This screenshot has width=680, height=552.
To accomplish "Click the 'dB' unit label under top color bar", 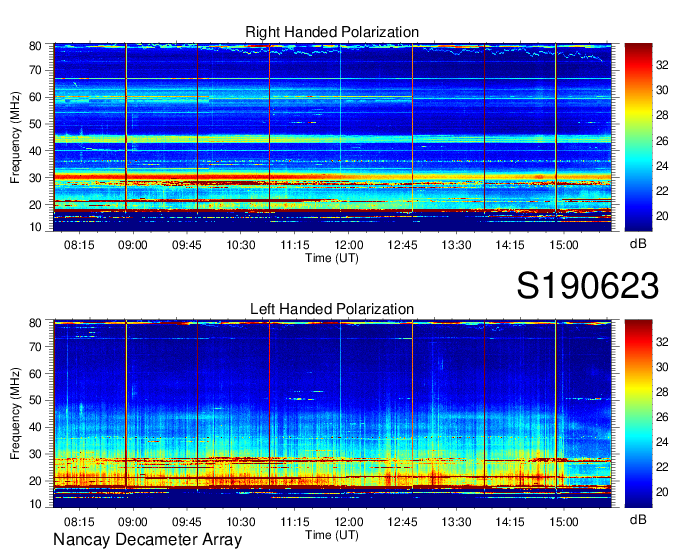I will (638, 244).
